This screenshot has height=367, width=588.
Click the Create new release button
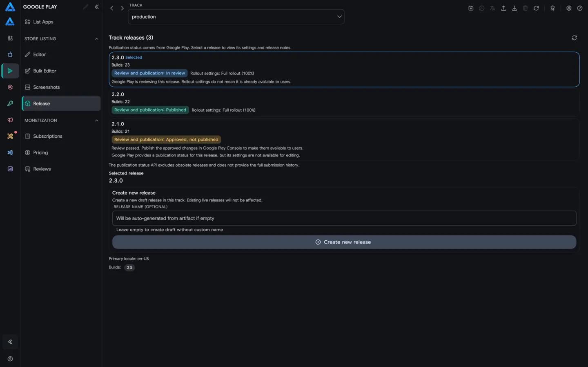coord(344,242)
